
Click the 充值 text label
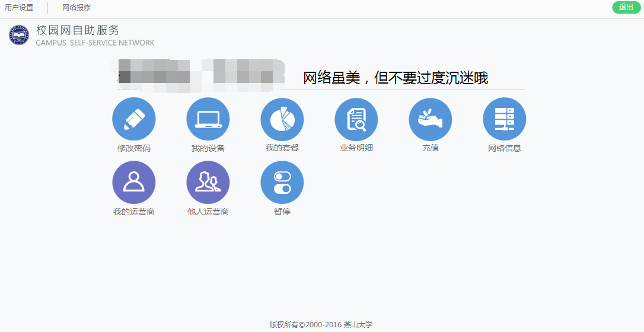coord(431,148)
